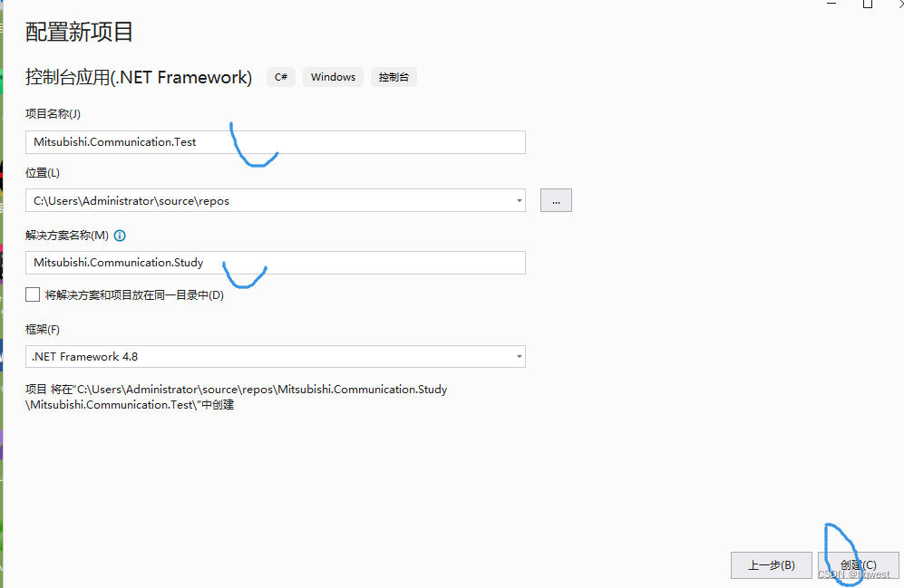The image size is (904, 588).
Task: Check 'place solution and project in same directory' box
Action: [x=33, y=294]
